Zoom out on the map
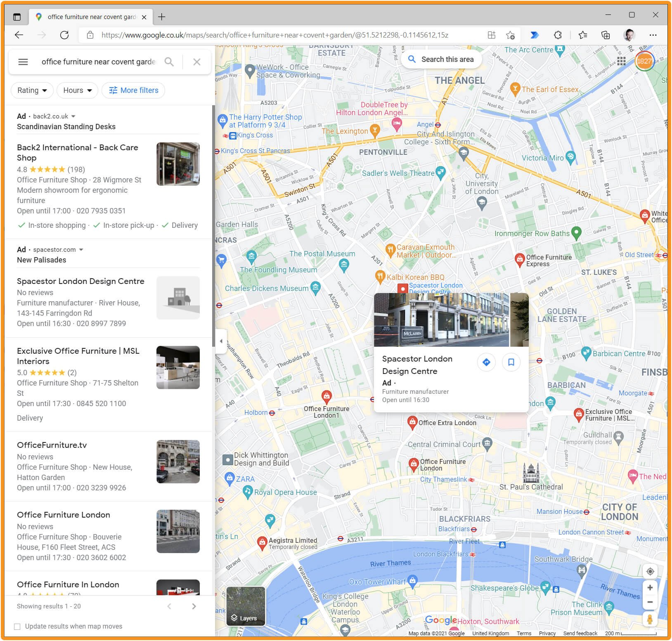This screenshot has width=672, height=641. point(650,602)
